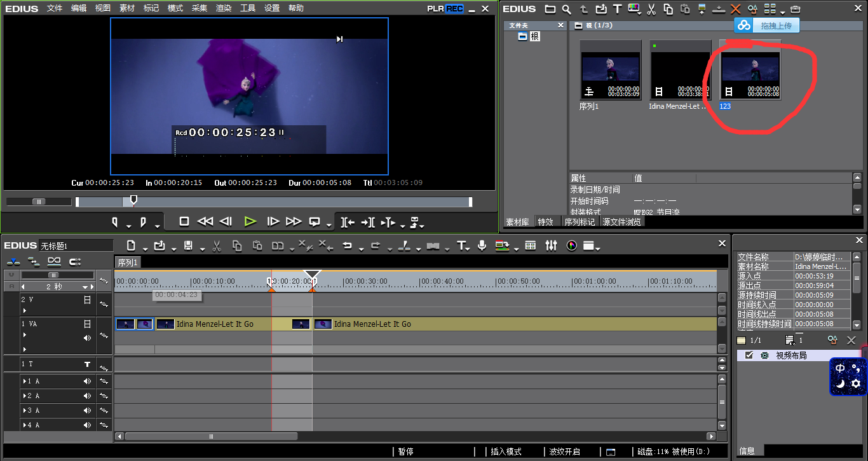
Task: Click the New Folder icon in bin window
Action: click(x=550, y=9)
